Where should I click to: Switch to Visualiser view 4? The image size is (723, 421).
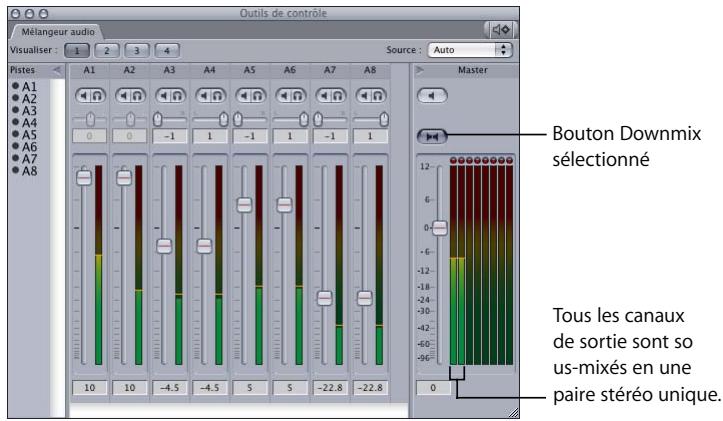167,50
